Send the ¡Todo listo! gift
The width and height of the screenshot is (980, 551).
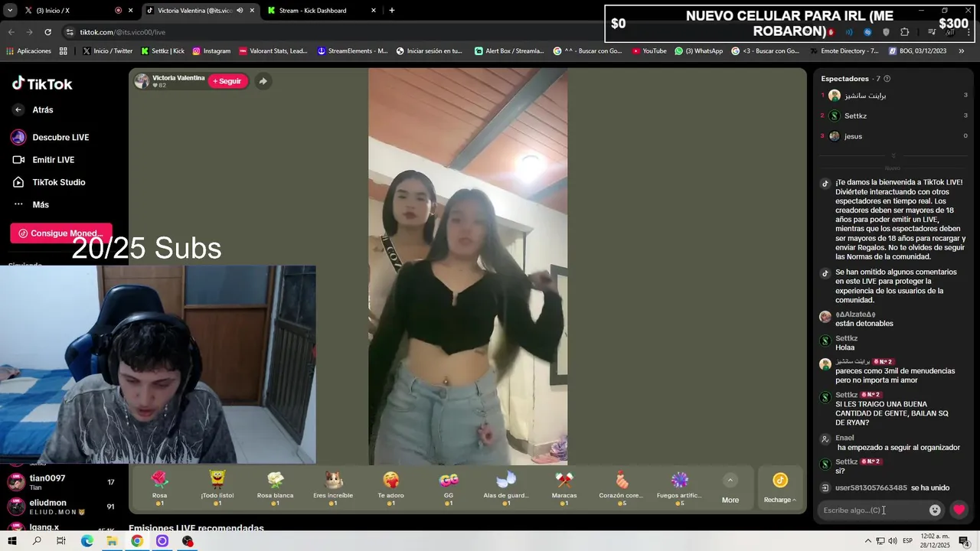pos(217,488)
